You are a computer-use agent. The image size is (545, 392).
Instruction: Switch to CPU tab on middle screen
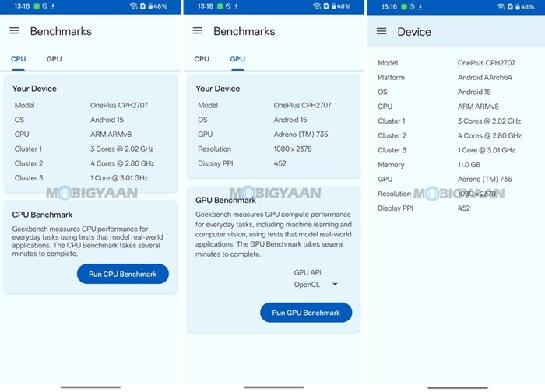(202, 59)
